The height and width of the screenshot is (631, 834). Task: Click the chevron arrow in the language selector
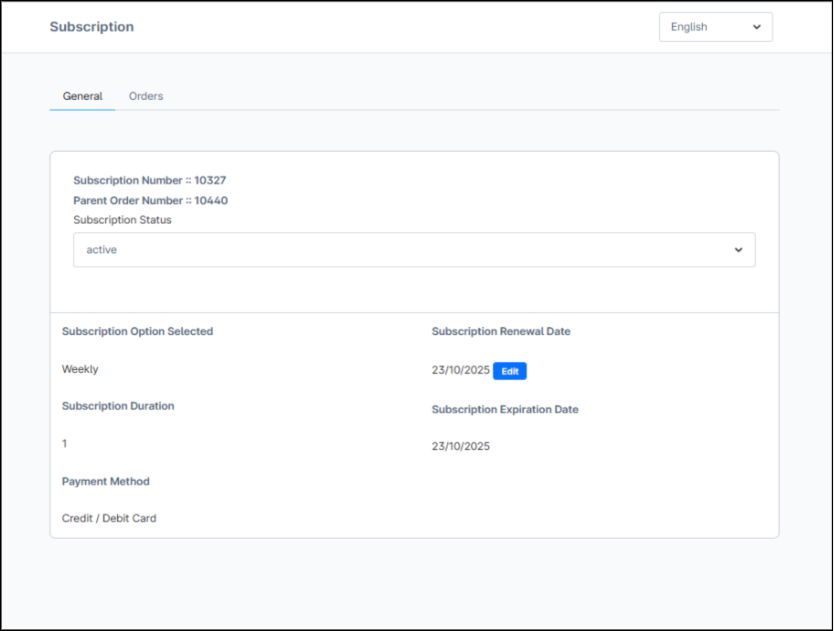pyautogui.click(x=756, y=27)
